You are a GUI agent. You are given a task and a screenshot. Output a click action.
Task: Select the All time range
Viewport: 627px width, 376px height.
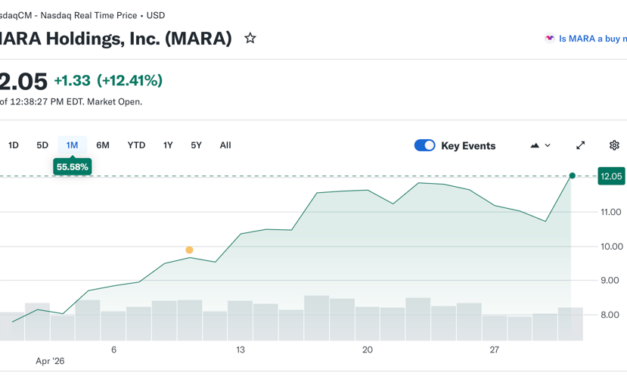tap(226, 145)
